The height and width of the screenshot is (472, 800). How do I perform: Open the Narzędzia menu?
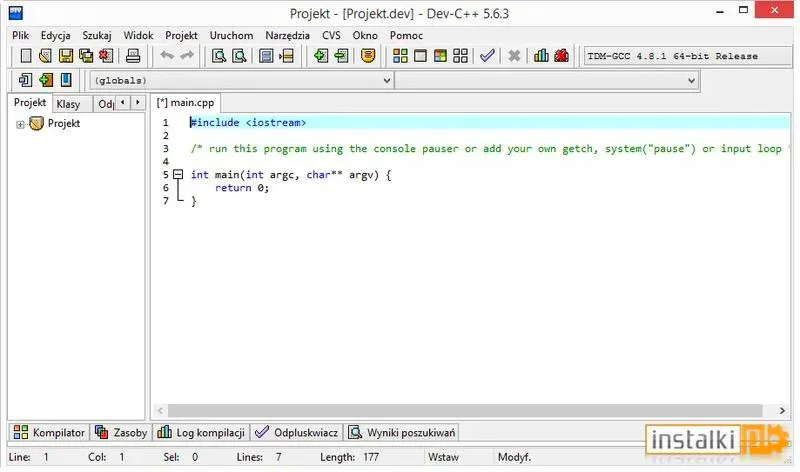(287, 36)
